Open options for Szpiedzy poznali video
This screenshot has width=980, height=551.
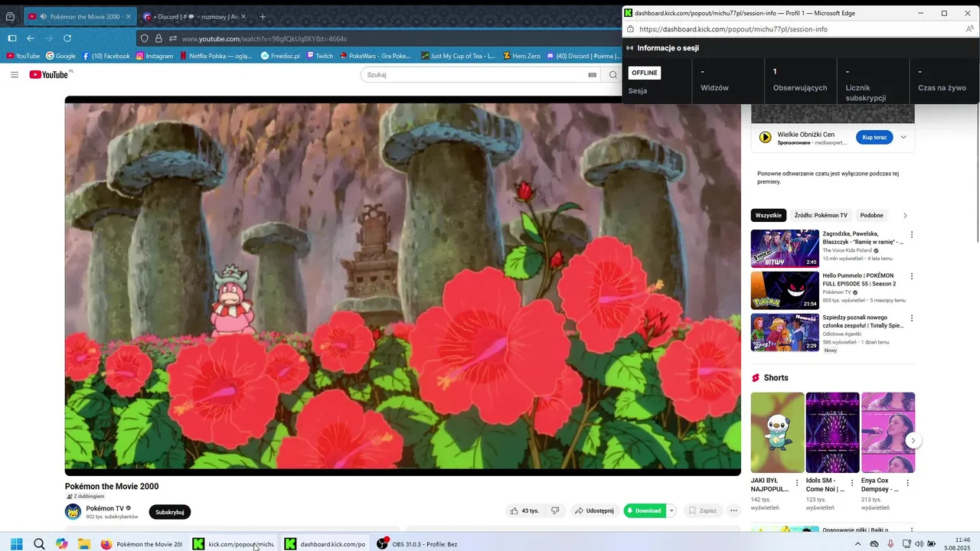point(911,318)
